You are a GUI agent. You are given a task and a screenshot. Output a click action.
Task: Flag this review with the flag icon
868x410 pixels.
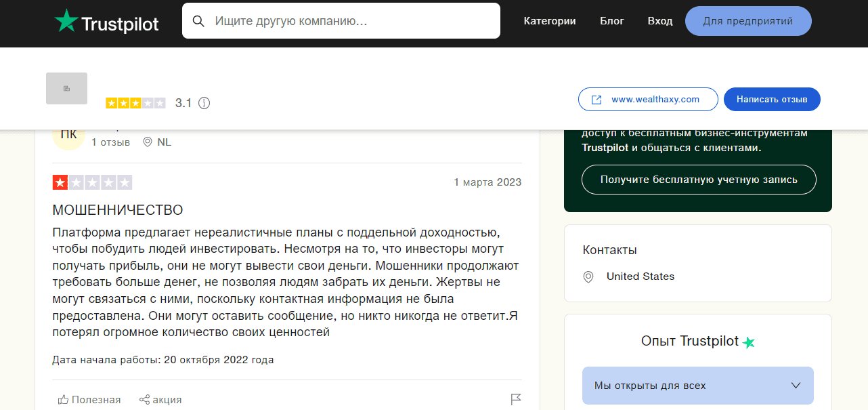pos(516,399)
